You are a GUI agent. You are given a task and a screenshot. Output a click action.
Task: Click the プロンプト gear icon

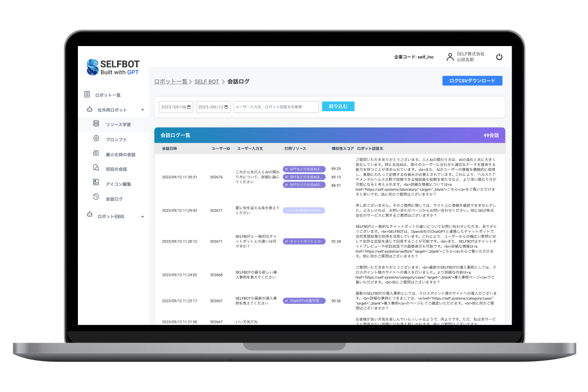pyautogui.click(x=96, y=139)
